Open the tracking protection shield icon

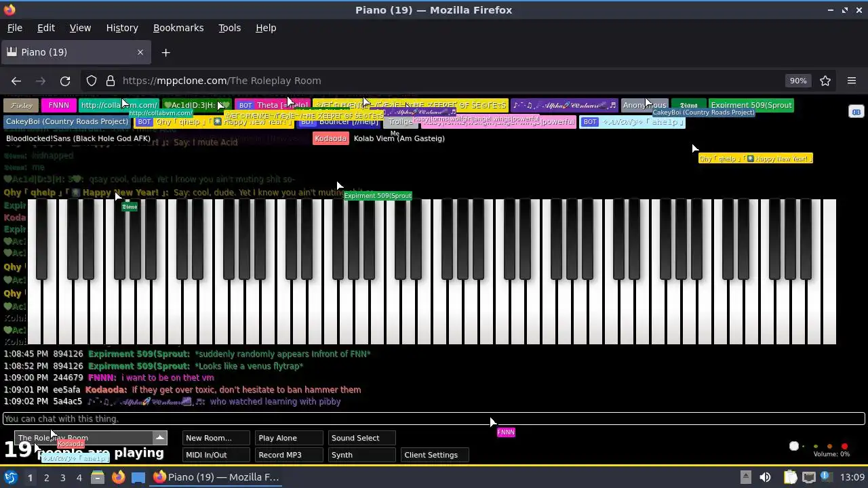92,81
